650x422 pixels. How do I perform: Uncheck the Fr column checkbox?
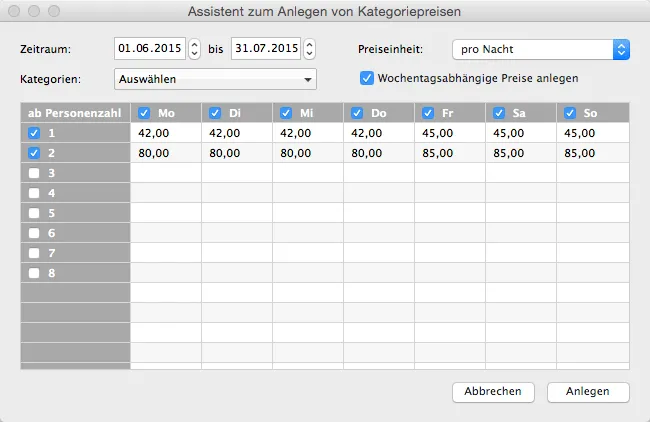[x=428, y=113]
